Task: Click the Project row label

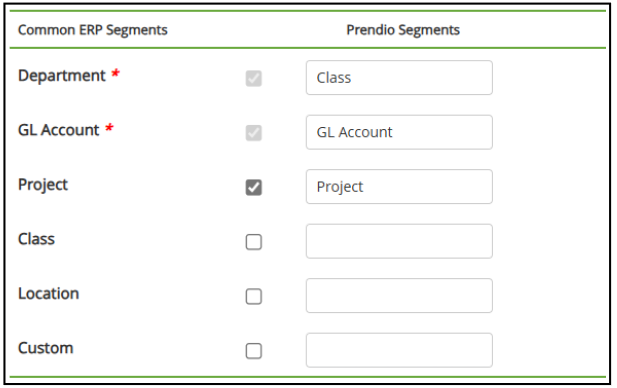Action: pyautogui.click(x=43, y=185)
